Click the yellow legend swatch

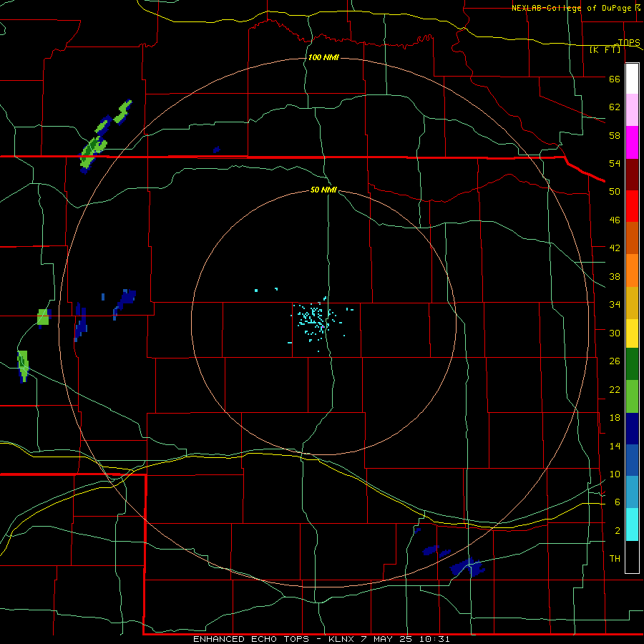(x=632, y=333)
